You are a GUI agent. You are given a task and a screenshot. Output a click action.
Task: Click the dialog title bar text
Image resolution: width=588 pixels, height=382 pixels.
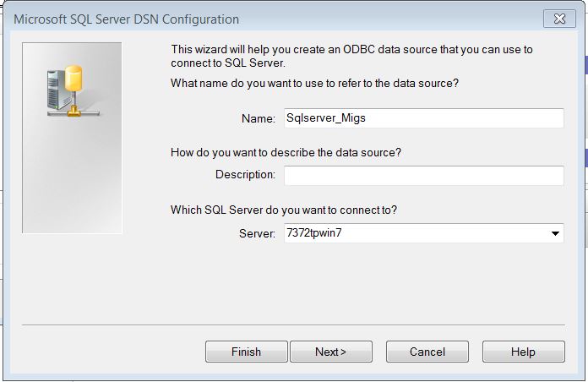pos(127,19)
